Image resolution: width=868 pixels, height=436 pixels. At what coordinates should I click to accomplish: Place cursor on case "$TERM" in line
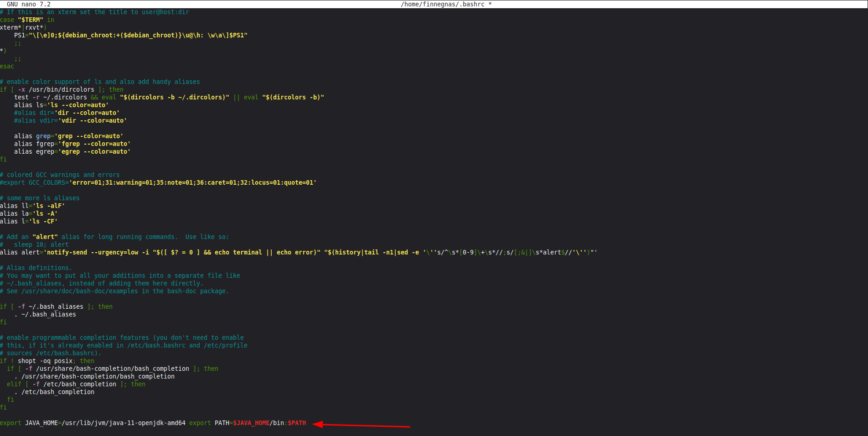tap(27, 20)
